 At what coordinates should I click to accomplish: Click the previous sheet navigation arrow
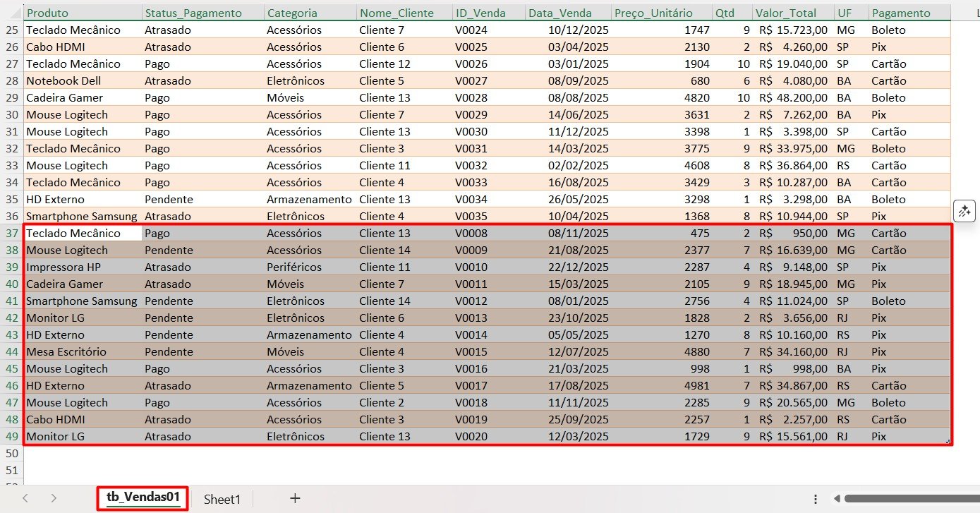25,498
